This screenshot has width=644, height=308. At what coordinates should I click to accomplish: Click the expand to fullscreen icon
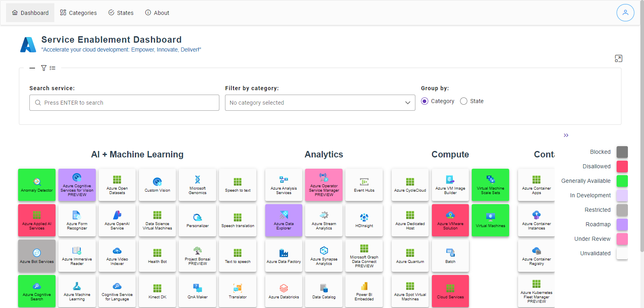(619, 59)
